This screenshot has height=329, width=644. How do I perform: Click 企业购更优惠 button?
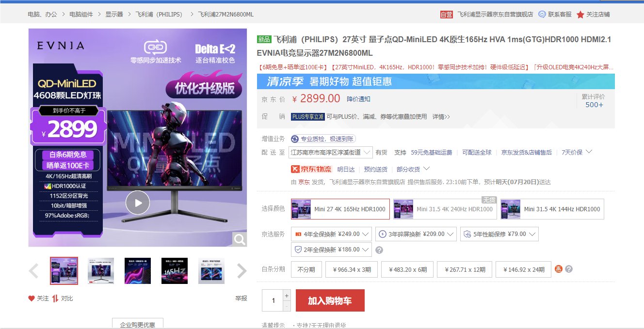[x=138, y=324]
